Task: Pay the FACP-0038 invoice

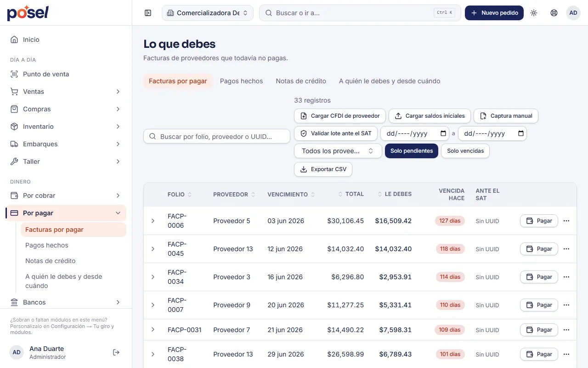Action: 539,354
